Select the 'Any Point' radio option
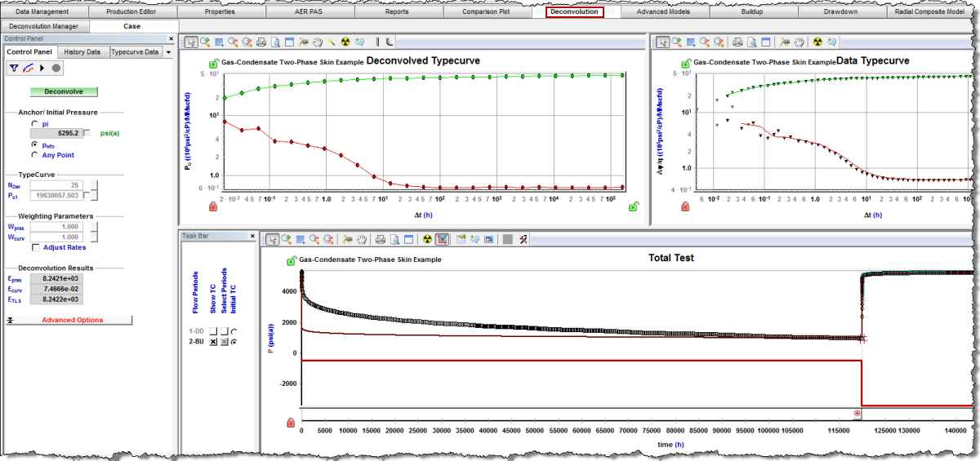Screen dimensions: 980x461 33,154
